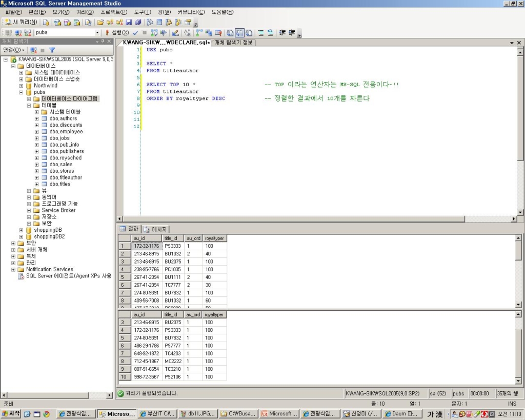
Task: Collapse the KWANG-SIK server node
Action: pyautogui.click(x=5, y=59)
